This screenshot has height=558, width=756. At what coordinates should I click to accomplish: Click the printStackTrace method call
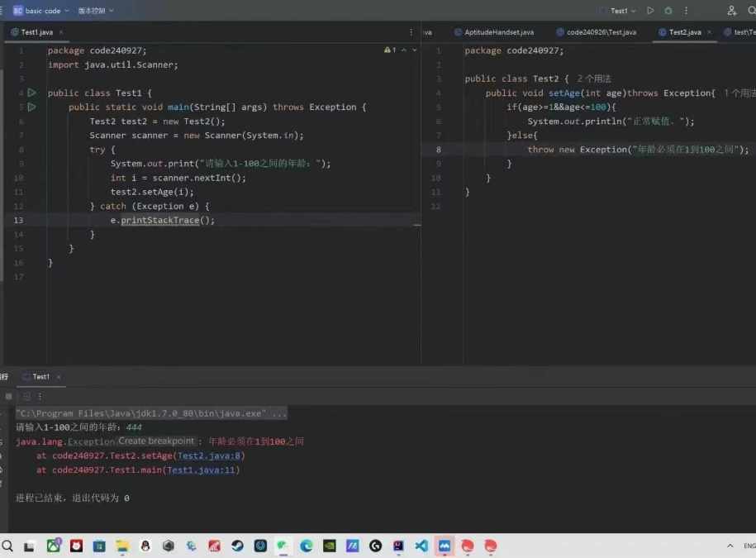(x=160, y=220)
